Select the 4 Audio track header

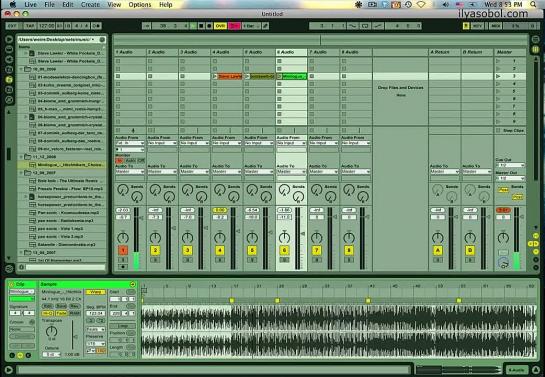coord(227,52)
